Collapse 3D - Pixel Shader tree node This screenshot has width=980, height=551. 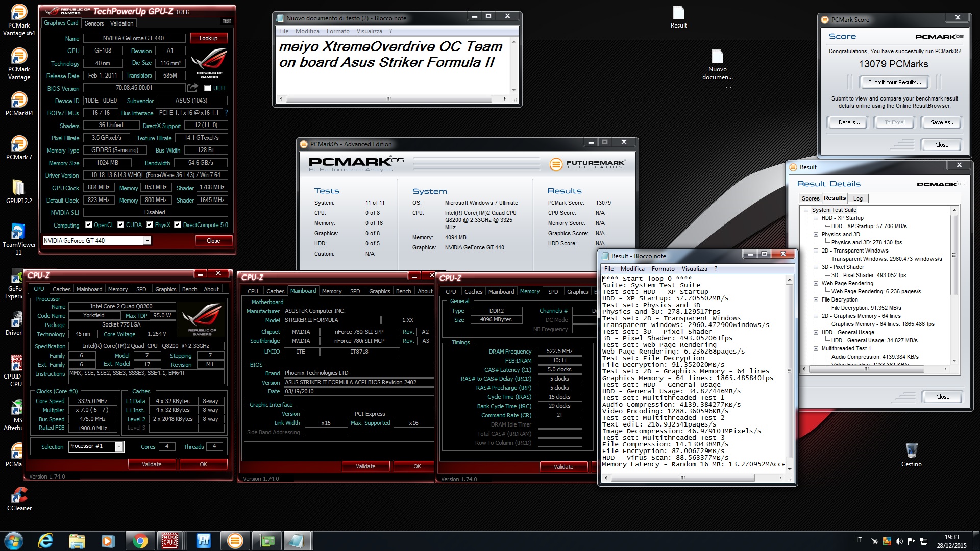click(x=816, y=267)
